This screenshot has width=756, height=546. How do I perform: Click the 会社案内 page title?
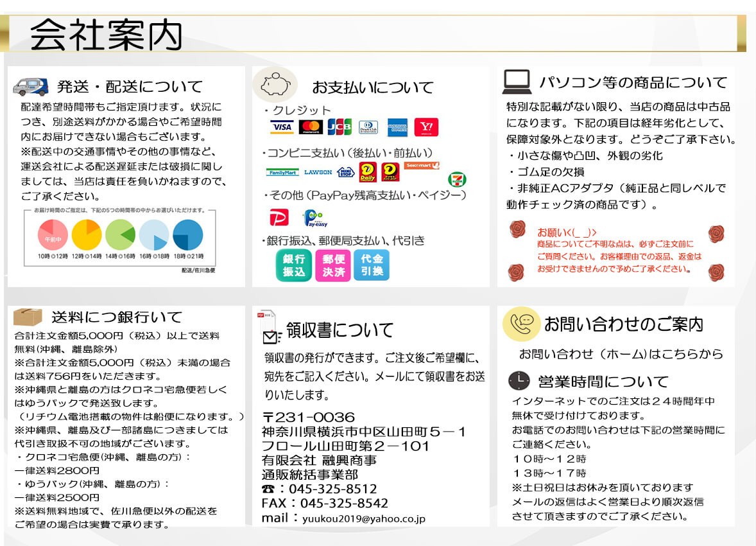[x=107, y=35]
